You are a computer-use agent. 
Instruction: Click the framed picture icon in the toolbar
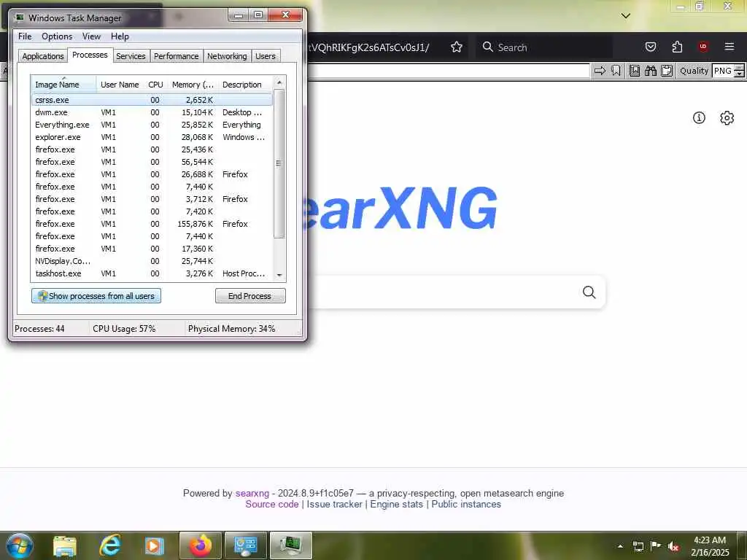click(634, 71)
